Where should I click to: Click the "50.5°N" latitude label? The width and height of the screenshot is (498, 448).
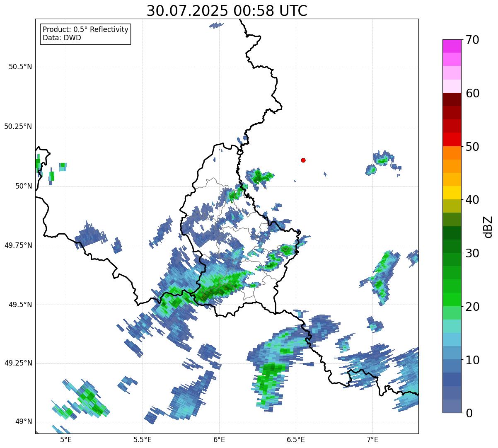coord(20,67)
